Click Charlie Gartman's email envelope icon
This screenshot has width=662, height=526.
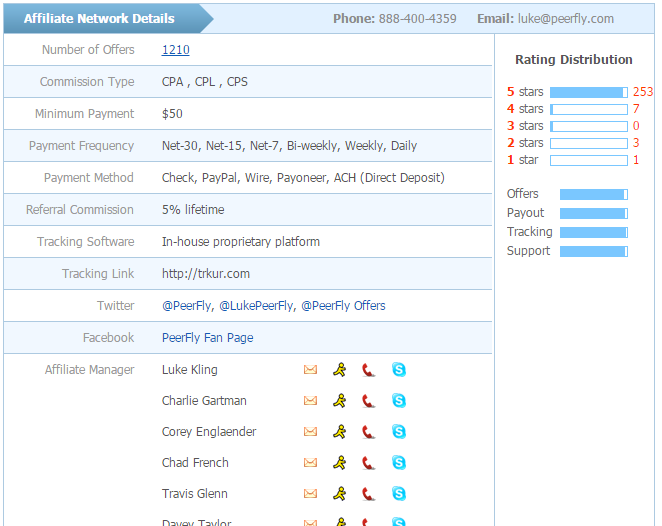point(310,401)
